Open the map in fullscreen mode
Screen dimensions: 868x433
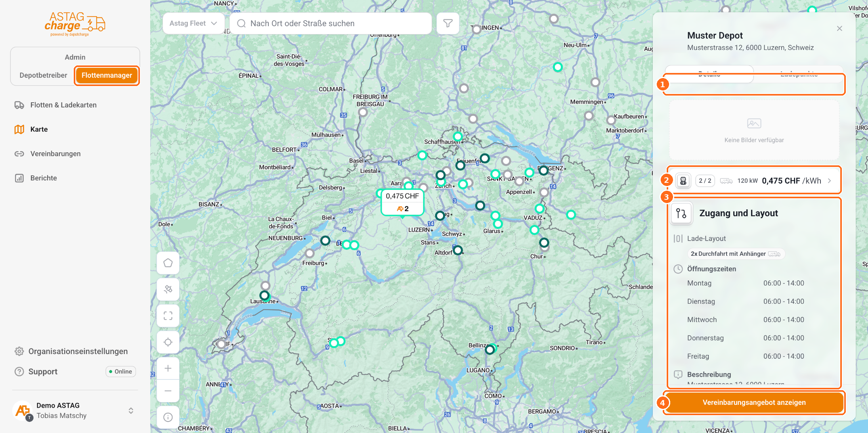pos(168,316)
